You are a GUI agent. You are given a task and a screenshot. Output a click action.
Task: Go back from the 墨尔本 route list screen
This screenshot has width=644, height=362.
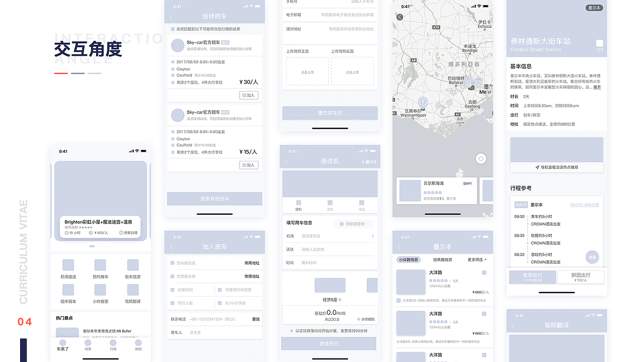(x=399, y=247)
